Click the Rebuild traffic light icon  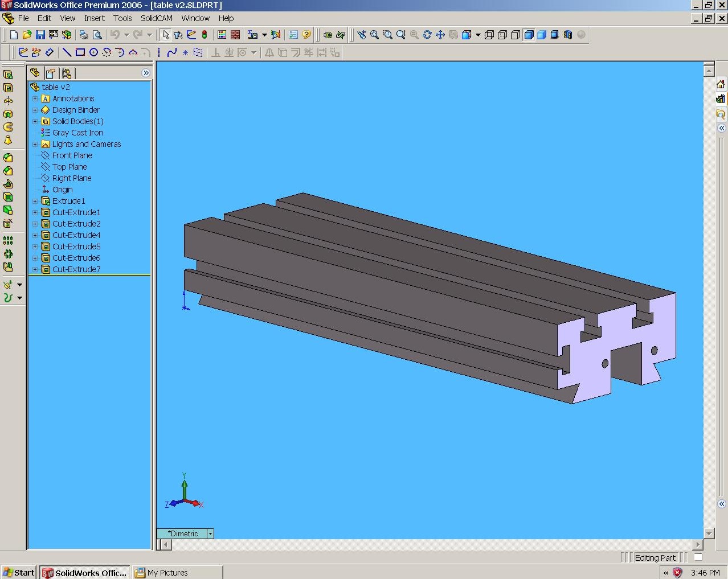205,35
